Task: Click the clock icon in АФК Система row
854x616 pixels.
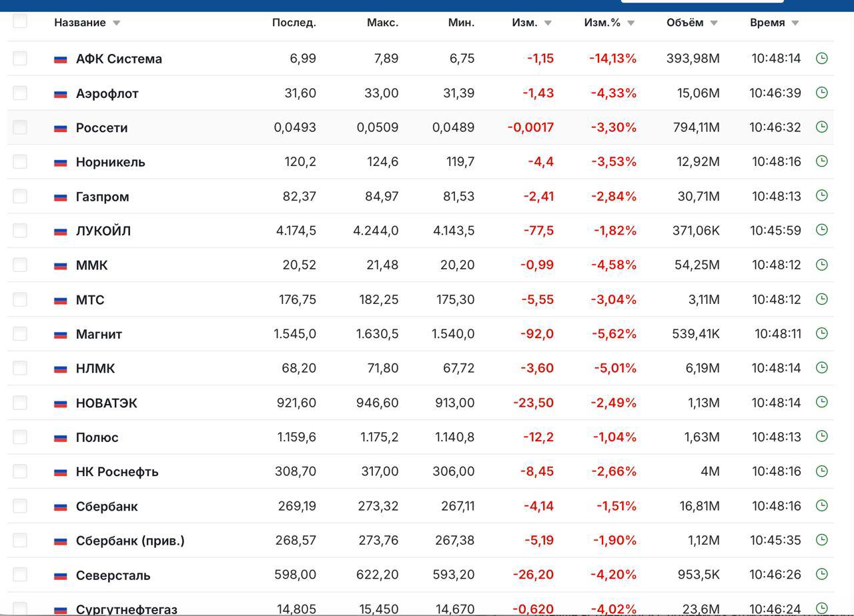Action: 822,58
